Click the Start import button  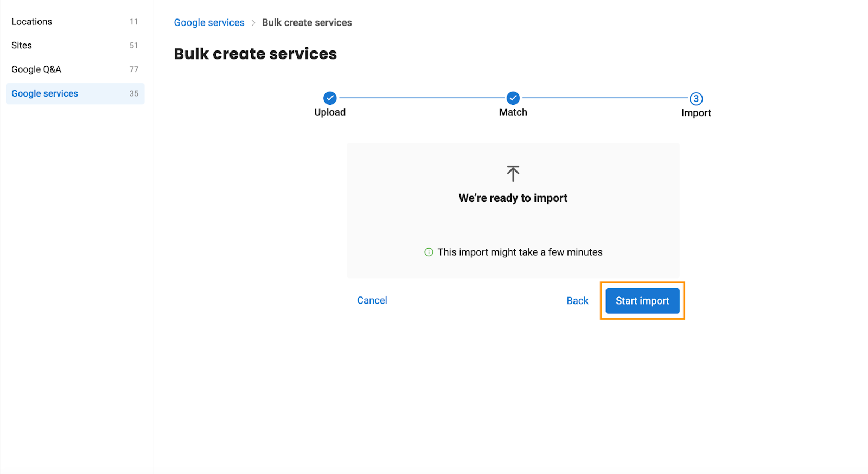tap(642, 301)
